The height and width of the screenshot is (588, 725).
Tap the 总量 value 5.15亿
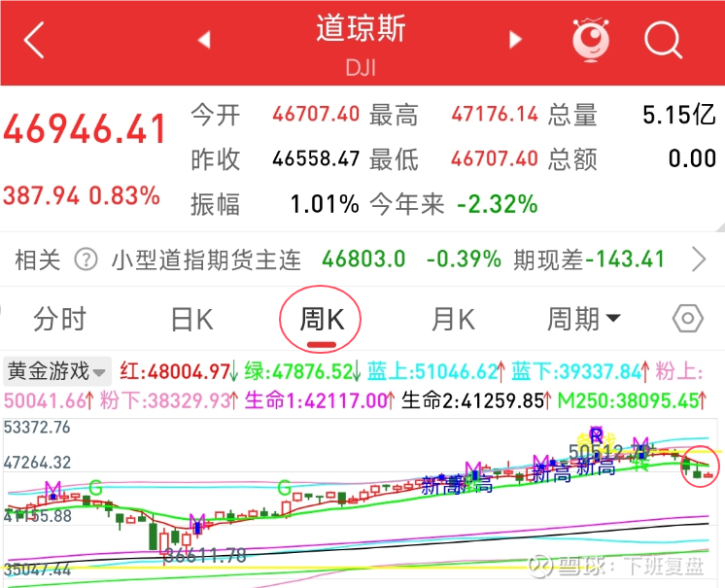(679, 114)
